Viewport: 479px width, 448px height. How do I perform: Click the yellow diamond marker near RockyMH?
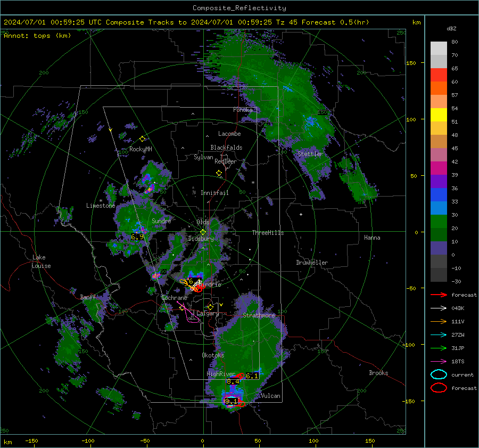(x=142, y=139)
